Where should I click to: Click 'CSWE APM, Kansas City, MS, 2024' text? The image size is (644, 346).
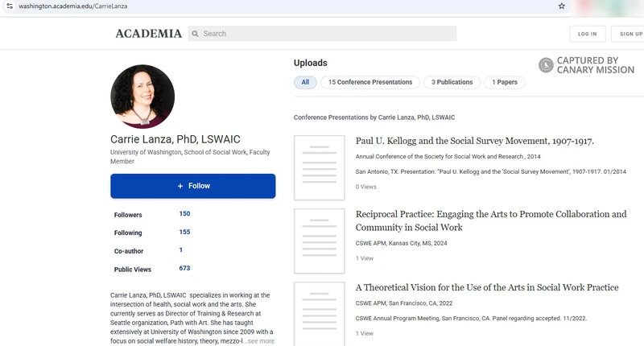(x=401, y=243)
